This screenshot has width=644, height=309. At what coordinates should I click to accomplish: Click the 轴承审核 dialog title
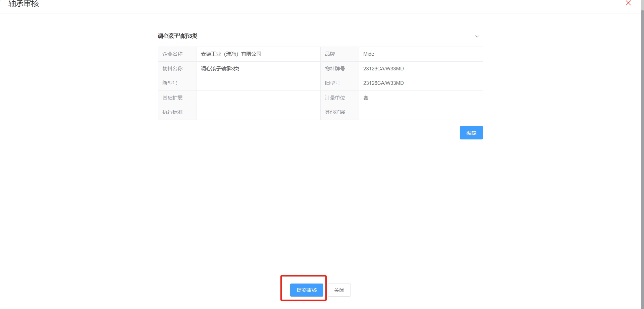pyautogui.click(x=23, y=4)
